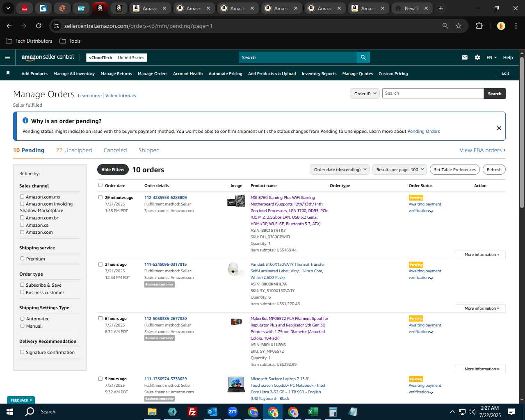The height and width of the screenshot is (420, 525).
Task: Switch to the Canceled tab
Action: 115,150
